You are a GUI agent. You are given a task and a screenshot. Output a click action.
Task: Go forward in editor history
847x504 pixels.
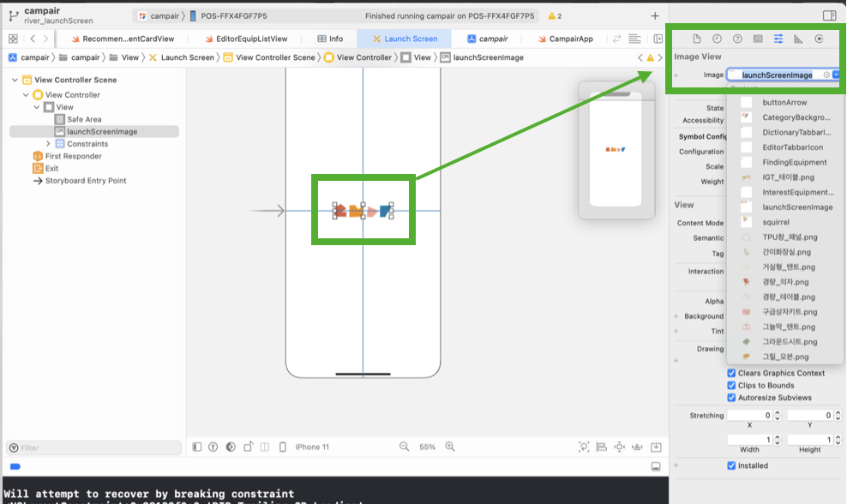[46, 39]
